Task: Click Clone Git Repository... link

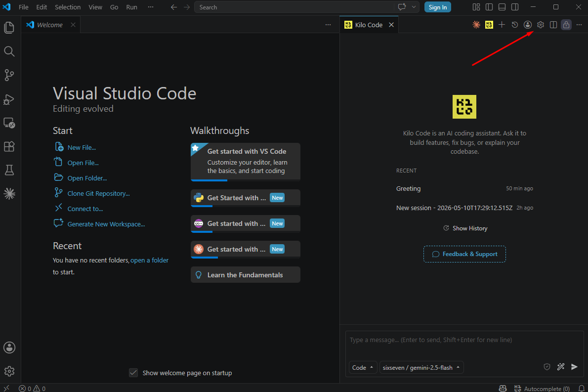Action: [x=99, y=194]
